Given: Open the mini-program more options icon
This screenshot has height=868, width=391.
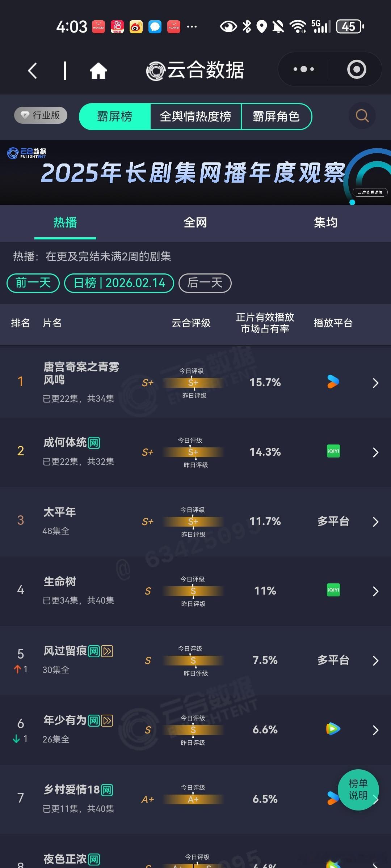Looking at the screenshot, I should click(303, 69).
